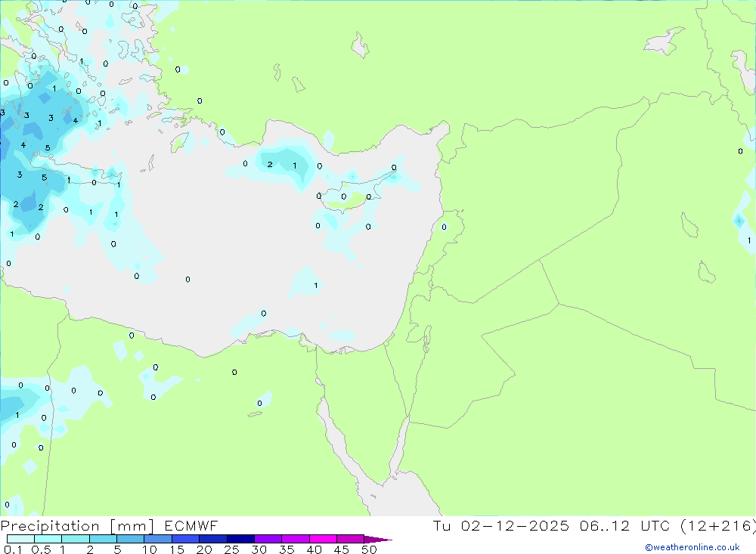The image size is (756, 554).
Task: Select the 2–5 mm legend color swatch
Action: point(103,539)
